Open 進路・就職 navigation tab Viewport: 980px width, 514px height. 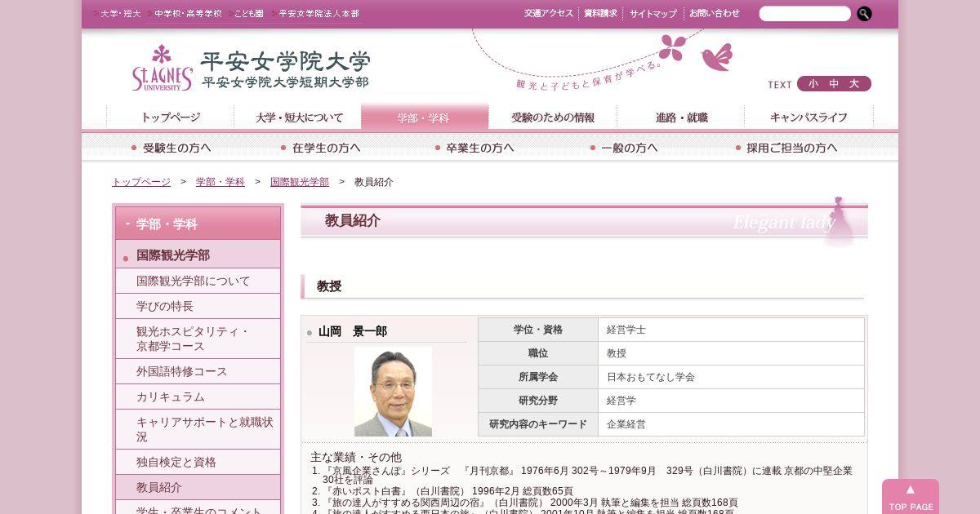point(681,117)
